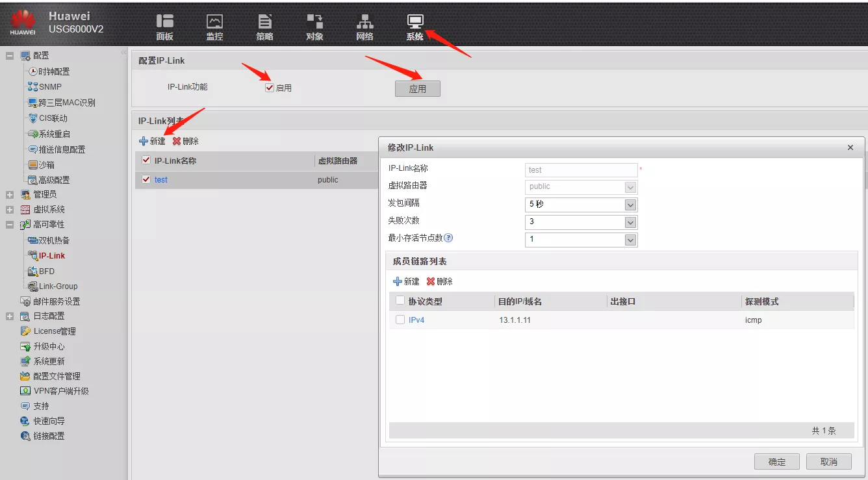Select BFD in the sidebar
Screen dimensions: 868x480
47,271
